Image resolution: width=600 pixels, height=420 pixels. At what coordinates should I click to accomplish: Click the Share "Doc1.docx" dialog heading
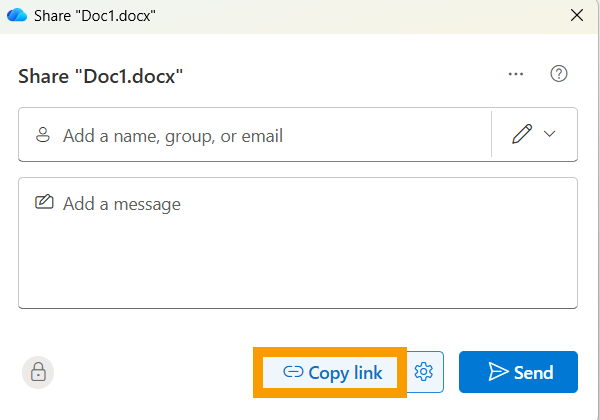click(101, 76)
